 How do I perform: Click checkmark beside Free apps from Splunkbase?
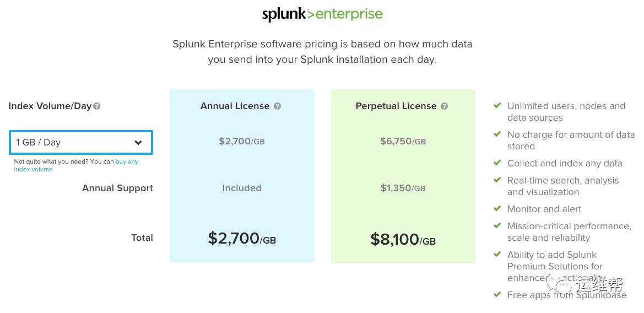(497, 294)
